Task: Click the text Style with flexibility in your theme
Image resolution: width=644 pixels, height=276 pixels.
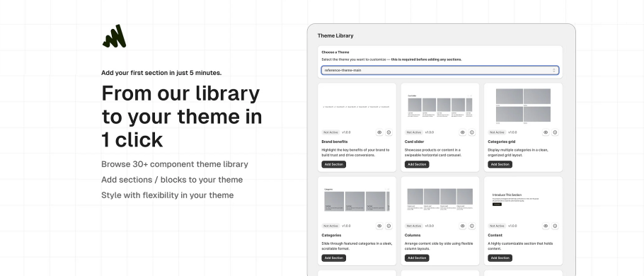Action: click(x=168, y=195)
